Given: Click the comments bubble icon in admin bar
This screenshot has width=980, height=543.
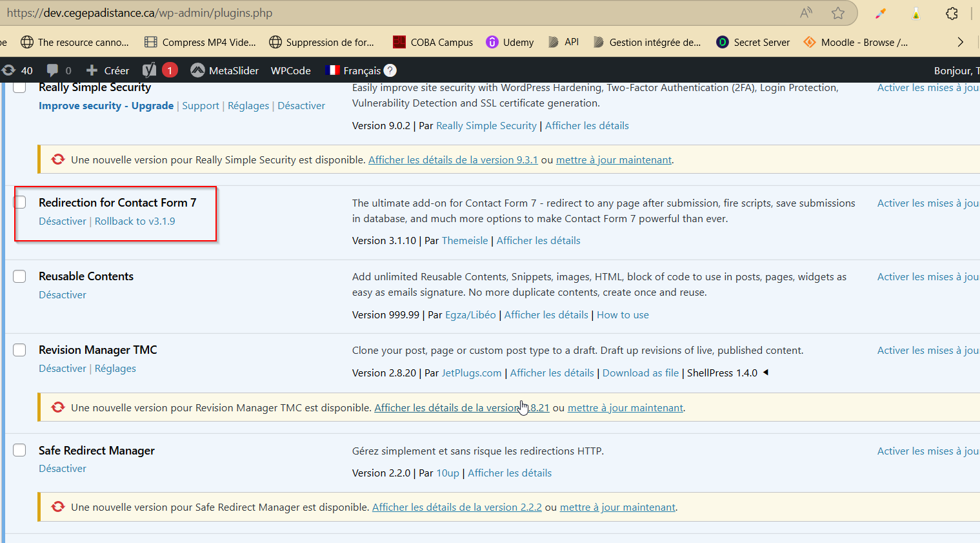Looking at the screenshot, I should coord(53,70).
